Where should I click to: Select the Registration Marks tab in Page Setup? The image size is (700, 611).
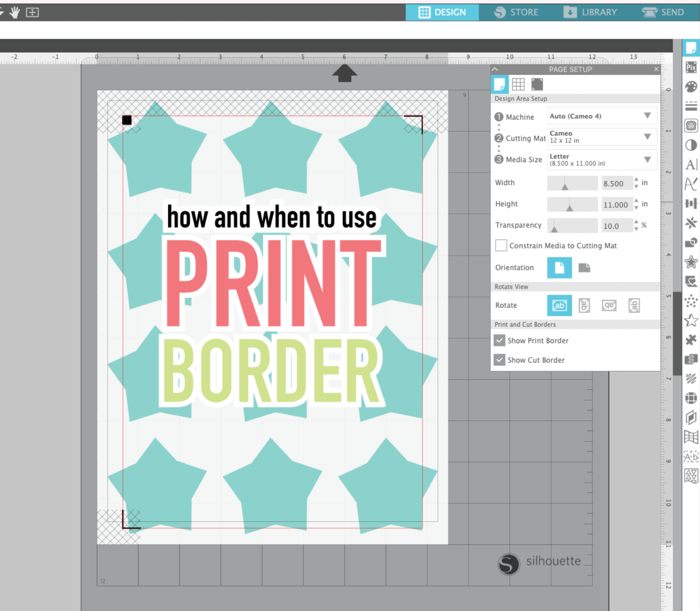[x=537, y=84]
